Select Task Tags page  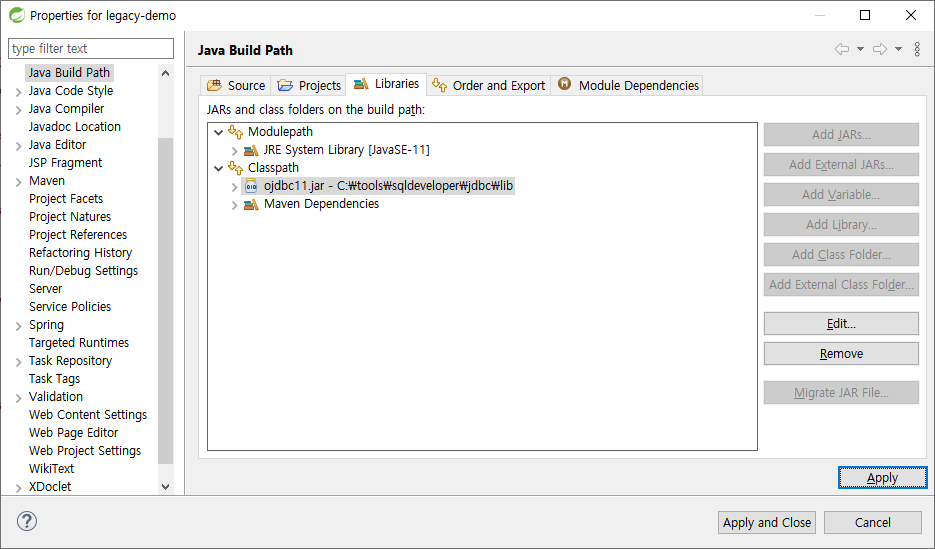pyautogui.click(x=54, y=379)
